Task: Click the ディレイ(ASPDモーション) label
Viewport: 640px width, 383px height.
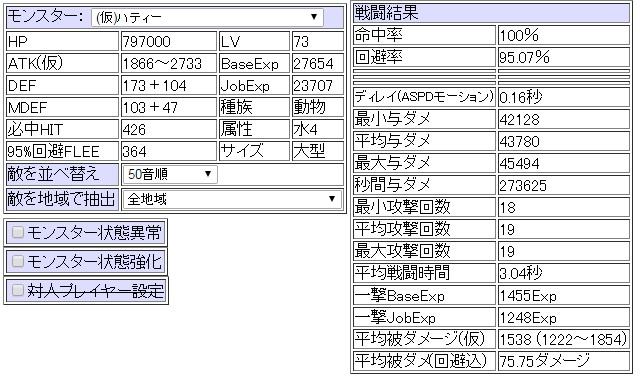Action: 424,97
